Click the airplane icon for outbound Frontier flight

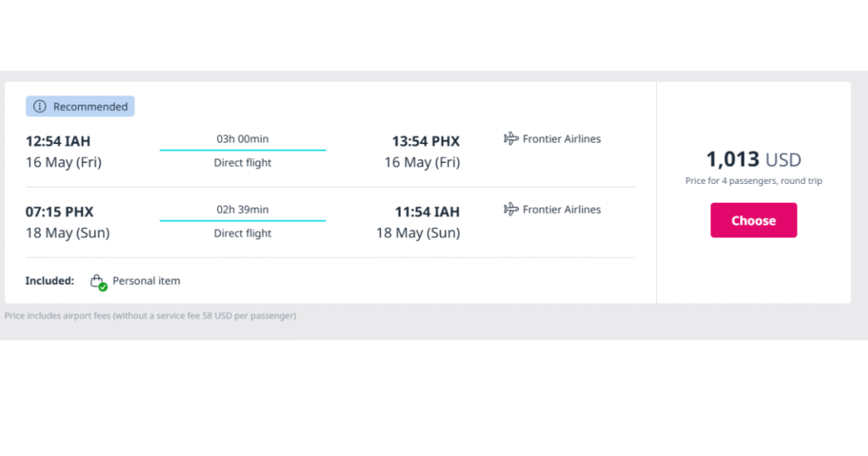(511, 138)
